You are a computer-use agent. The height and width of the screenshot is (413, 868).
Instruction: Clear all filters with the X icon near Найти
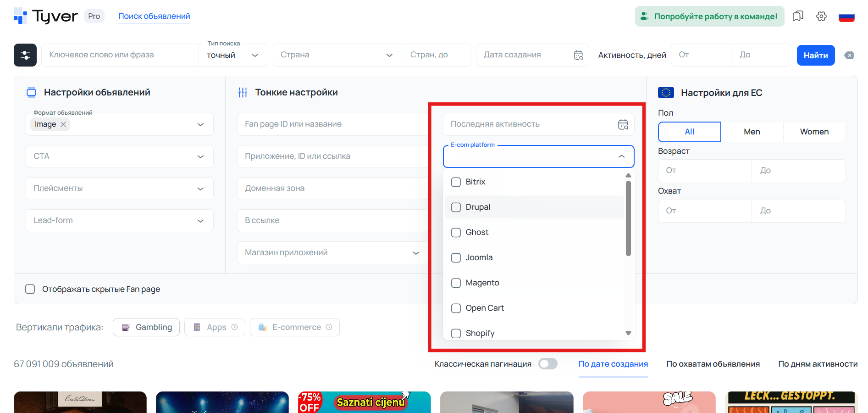point(849,55)
